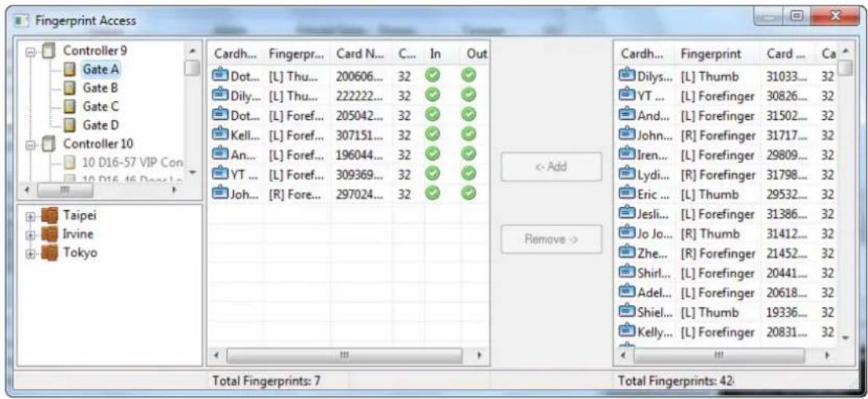The width and height of the screenshot is (868, 399).
Task: Click the In checkmark for card 205042
Action: (x=432, y=114)
